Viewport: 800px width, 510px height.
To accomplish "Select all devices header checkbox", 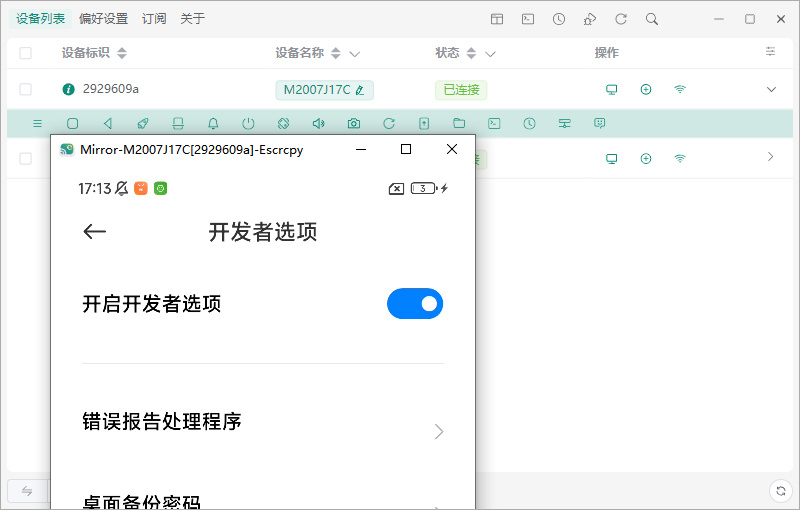I will pyautogui.click(x=26, y=53).
